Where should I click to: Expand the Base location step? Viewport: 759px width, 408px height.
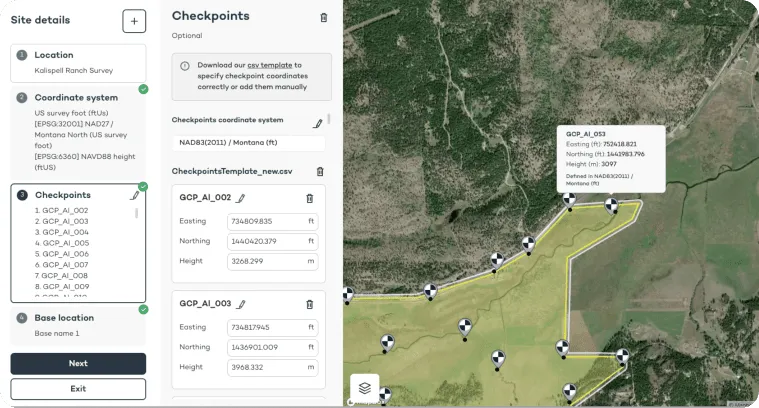pos(78,325)
